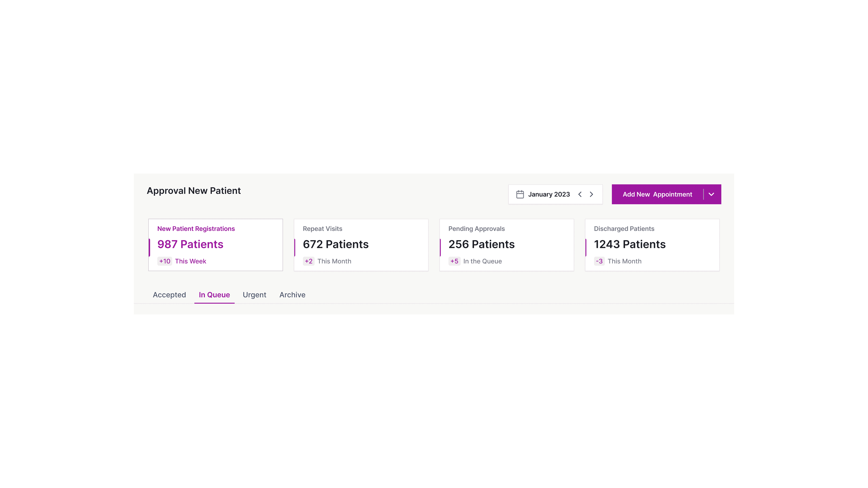Open the Urgent tab

(x=254, y=295)
